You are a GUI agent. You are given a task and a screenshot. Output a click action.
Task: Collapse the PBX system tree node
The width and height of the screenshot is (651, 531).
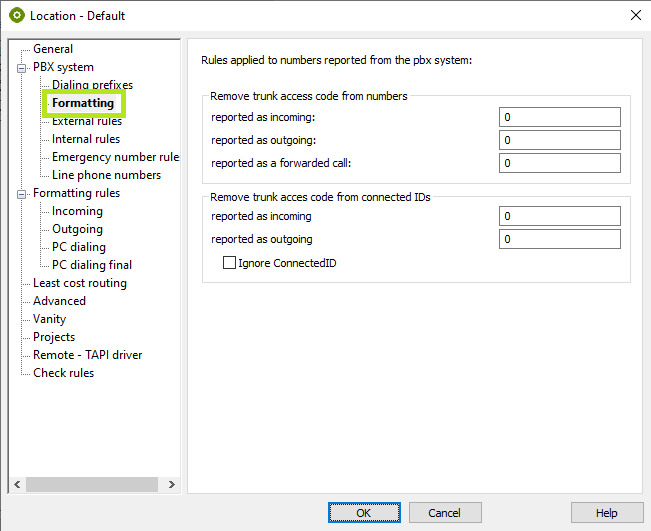coord(22,67)
